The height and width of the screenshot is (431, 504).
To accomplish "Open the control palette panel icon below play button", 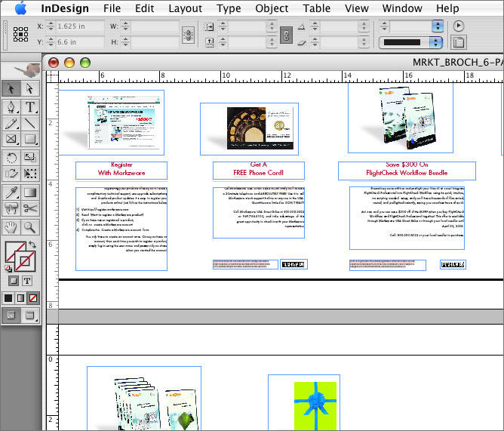I will [x=459, y=42].
